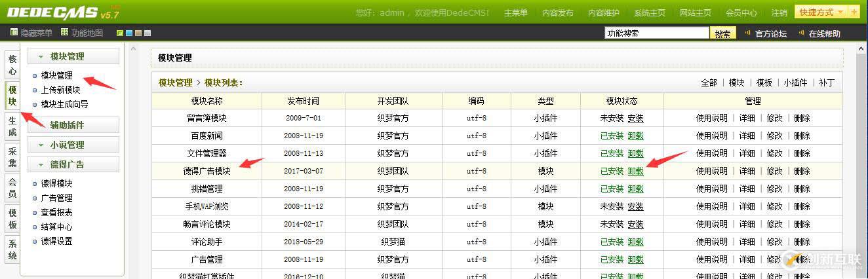Click the 隐藏菜单 hide-menu icon
Screen dimensions: 868x279
tap(14, 32)
